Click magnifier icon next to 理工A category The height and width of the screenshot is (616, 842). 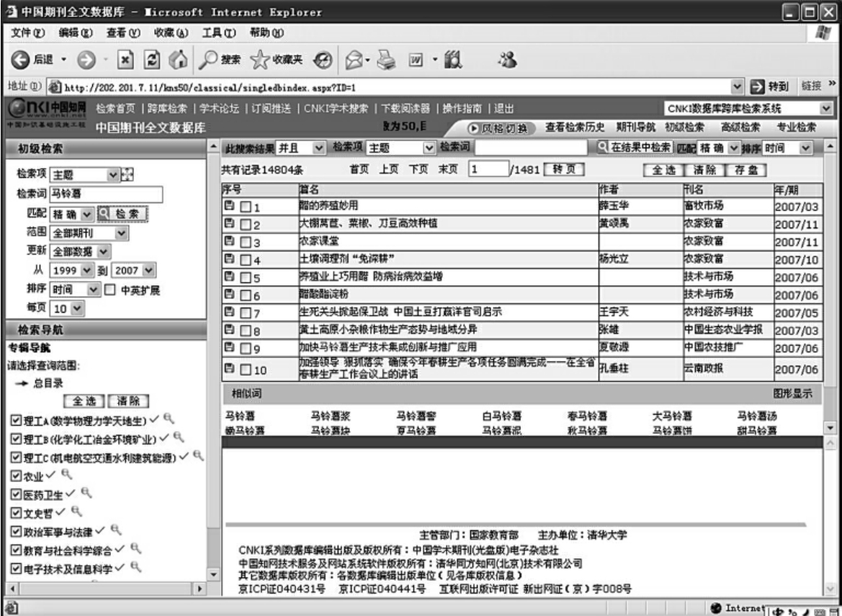click(x=169, y=418)
